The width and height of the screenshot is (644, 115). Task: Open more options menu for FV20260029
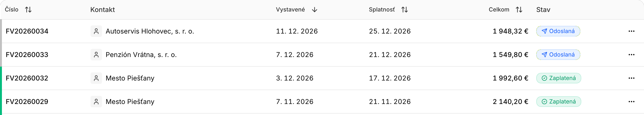click(x=632, y=102)
